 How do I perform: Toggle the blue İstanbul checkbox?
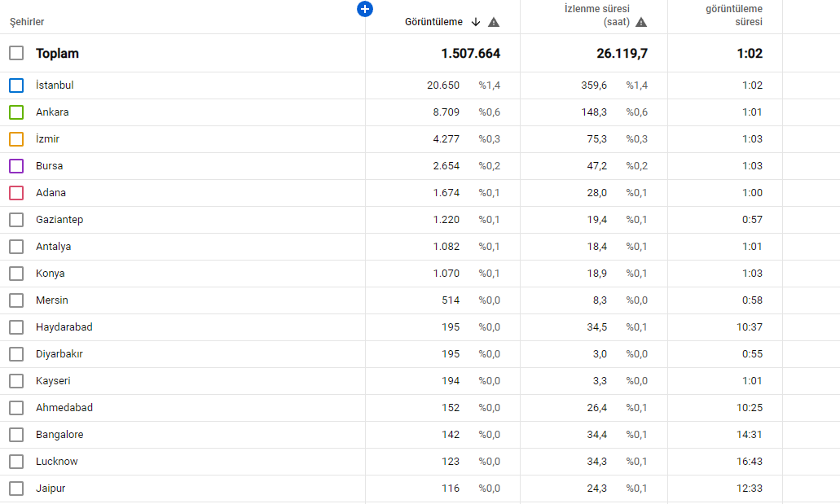[16, 85]
